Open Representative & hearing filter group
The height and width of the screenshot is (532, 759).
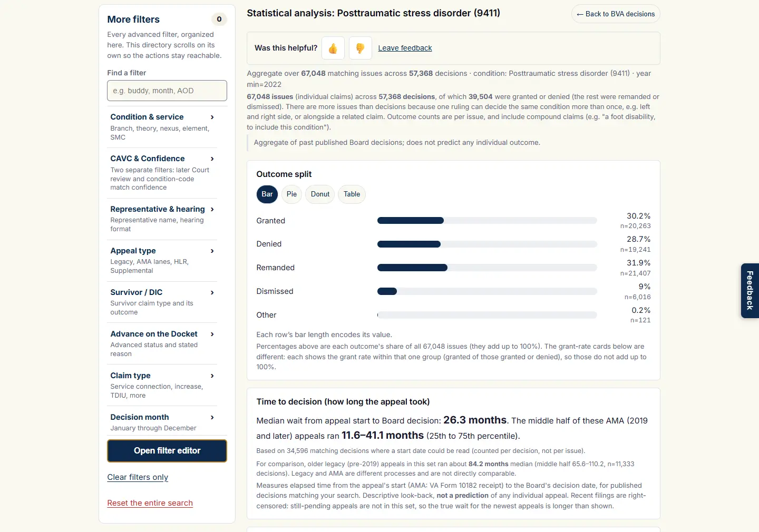(x=162, y=219)
